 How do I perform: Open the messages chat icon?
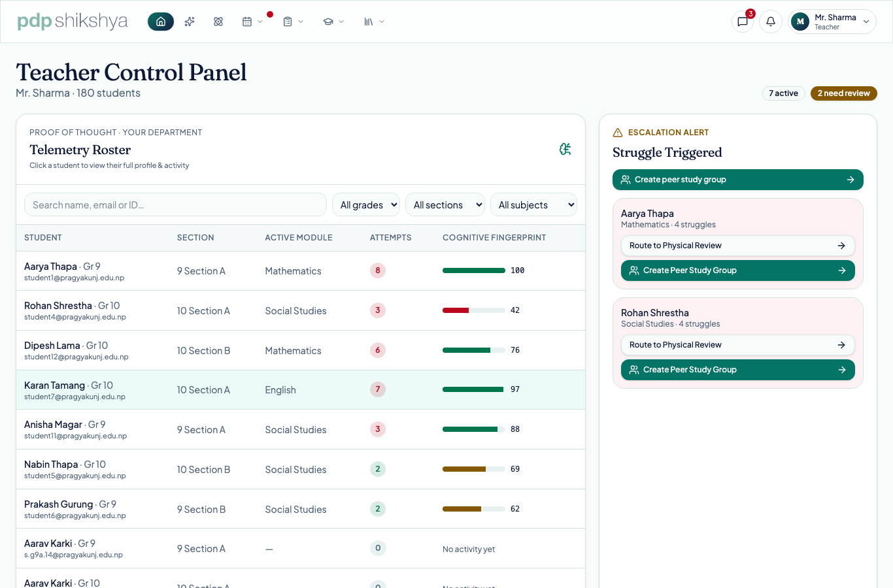[743, 22]
